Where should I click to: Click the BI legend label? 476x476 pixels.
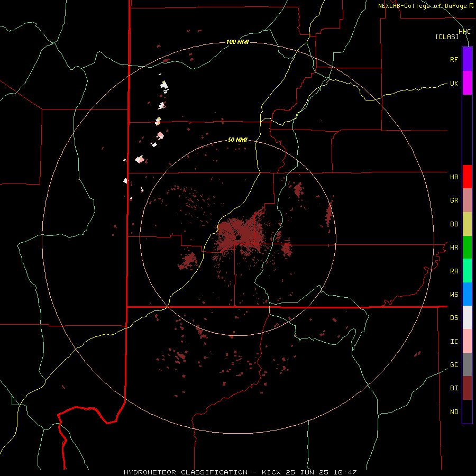coord(454,388)
